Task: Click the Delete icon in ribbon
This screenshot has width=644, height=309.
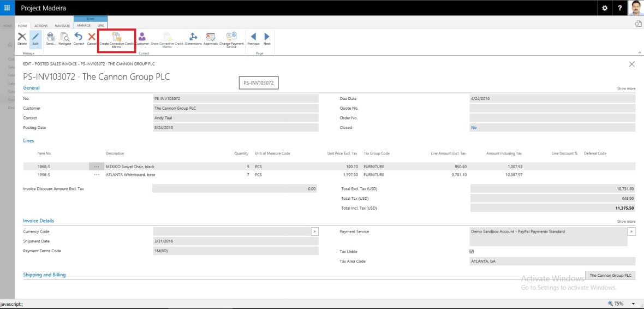Action: click(22, 38)
